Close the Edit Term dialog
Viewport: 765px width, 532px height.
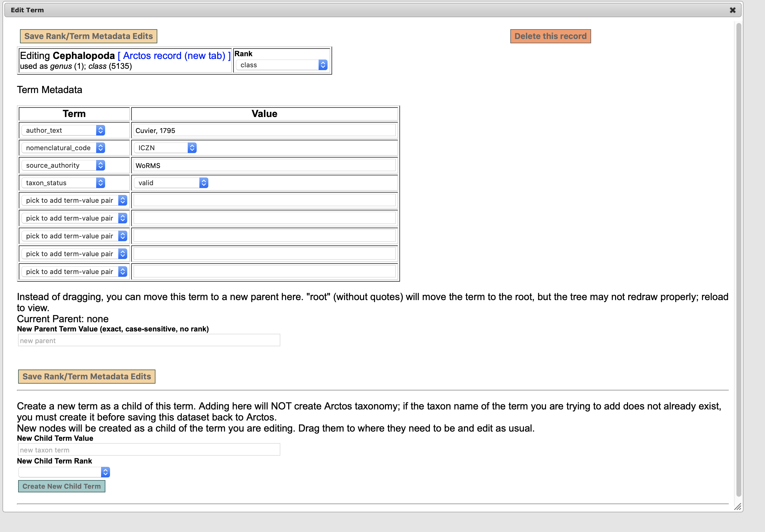coord(732,10)
